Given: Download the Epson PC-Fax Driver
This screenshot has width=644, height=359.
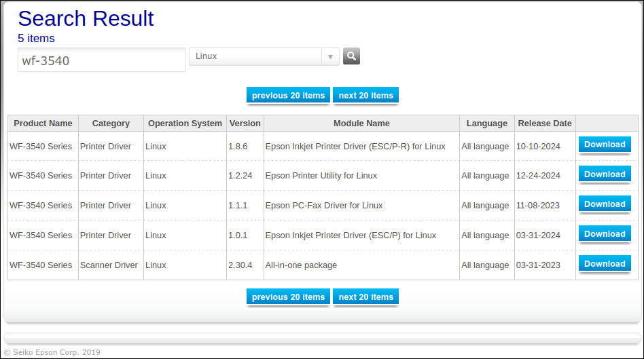Looking at the screenshot, I should (604, 204).
